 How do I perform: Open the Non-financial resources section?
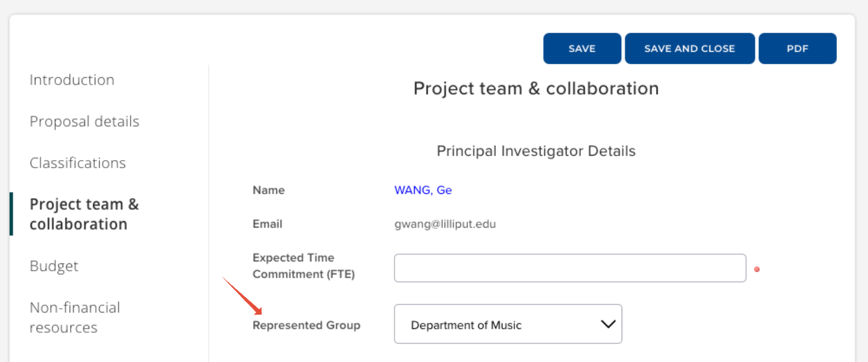tap(75, 317)
